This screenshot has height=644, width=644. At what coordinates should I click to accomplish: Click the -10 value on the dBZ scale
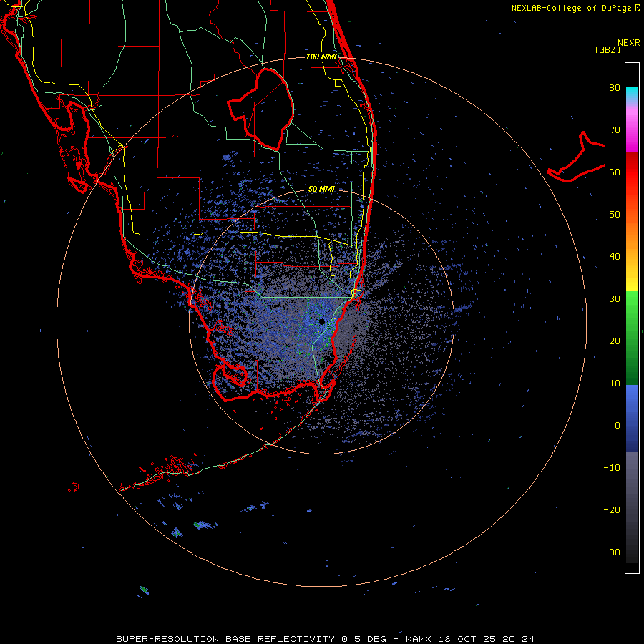click(612, 468)
